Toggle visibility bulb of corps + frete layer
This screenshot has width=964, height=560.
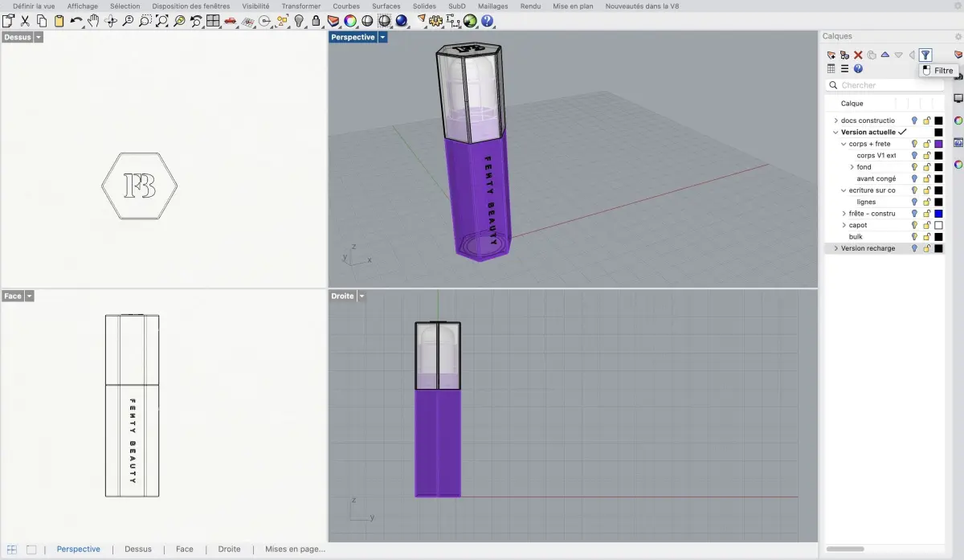click(x=914, y=144)
